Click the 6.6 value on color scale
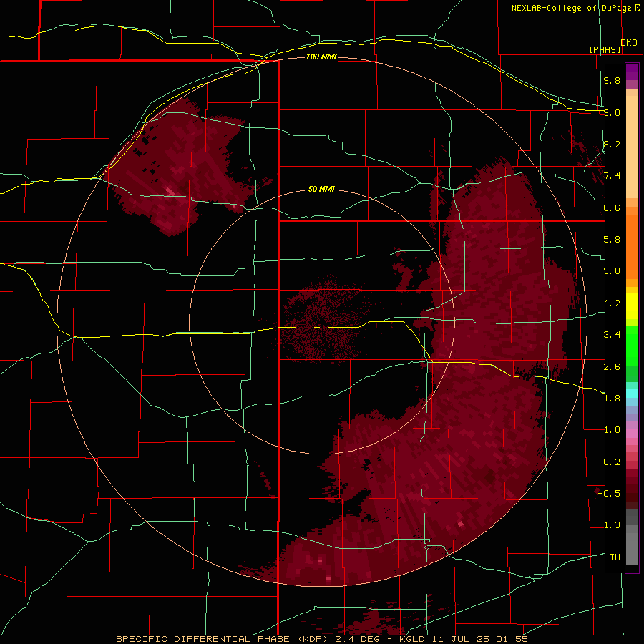This screenshot has width=644, height=644. [x=612, y=208]
